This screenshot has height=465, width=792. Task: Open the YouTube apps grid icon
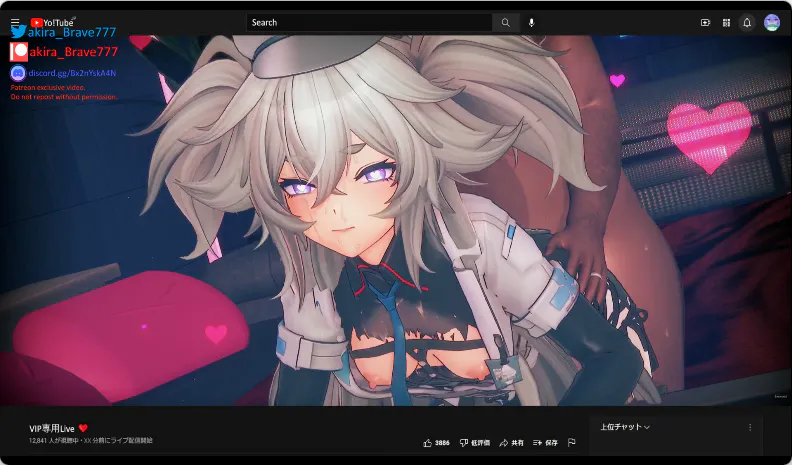pyautogui.click(x=726, y=22)
